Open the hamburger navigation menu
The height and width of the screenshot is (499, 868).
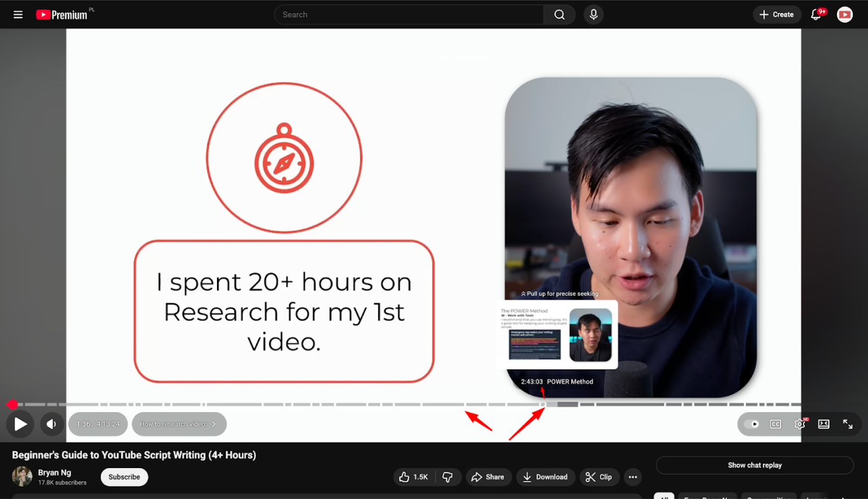[18, 14]
